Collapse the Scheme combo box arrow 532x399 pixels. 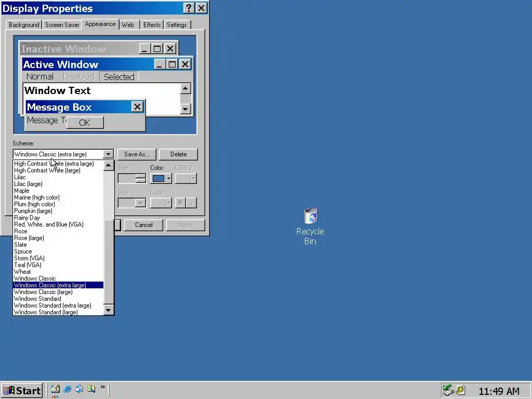tap(108, 154)
